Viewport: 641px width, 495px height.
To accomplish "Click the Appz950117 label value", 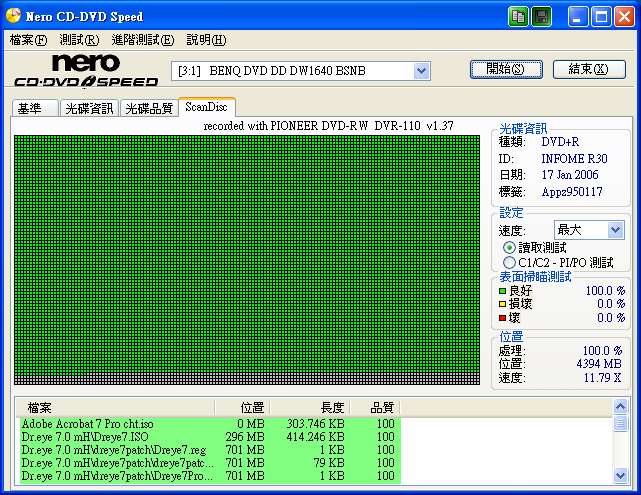I will coord(572,192).
